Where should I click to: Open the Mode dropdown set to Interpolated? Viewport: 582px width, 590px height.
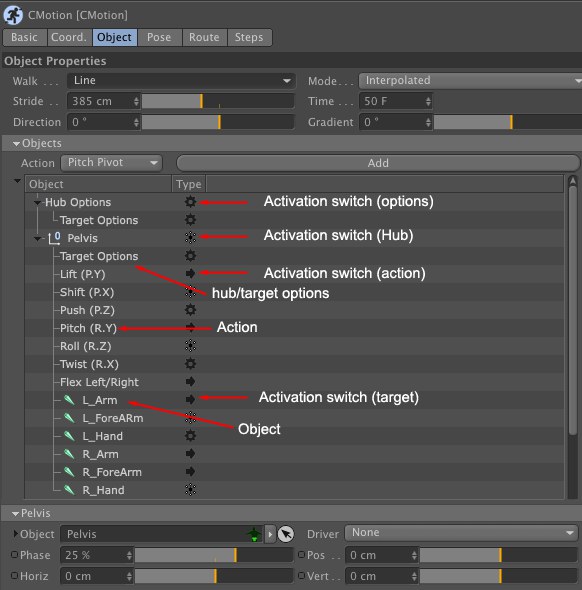[470, 81]
